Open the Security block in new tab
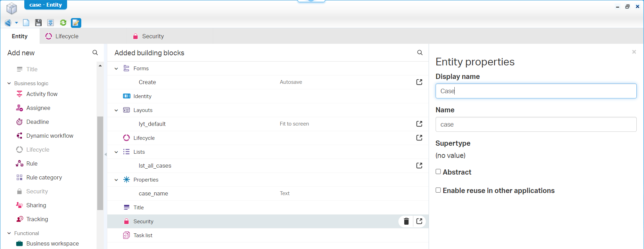This screenshot has width=644, height=249. 419,221
